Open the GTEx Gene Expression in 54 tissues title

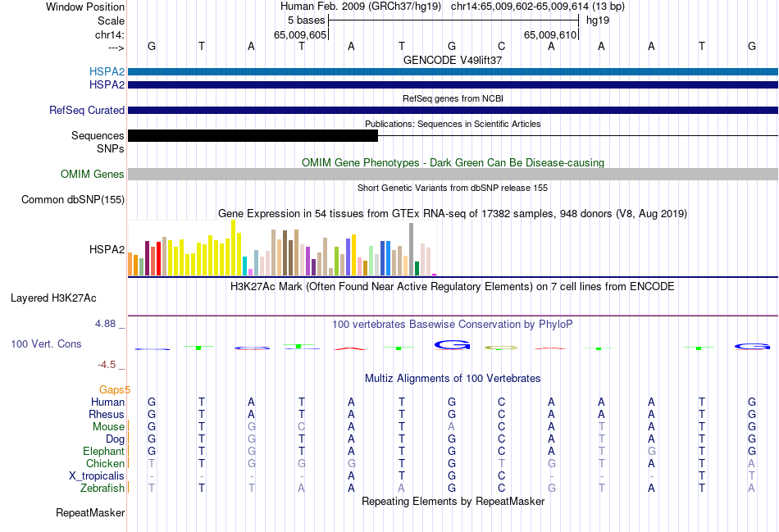coord(453,214)
